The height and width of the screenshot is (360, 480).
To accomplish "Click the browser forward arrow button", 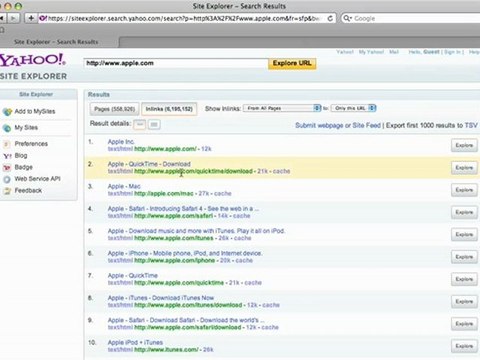I will pyautogui.click(x=13, y=18).
